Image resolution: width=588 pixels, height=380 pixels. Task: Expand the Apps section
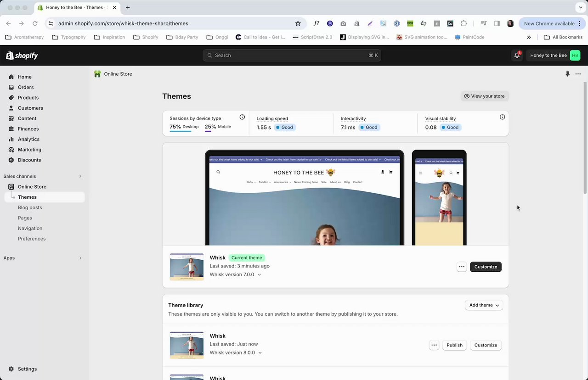[x=80, y=258]
